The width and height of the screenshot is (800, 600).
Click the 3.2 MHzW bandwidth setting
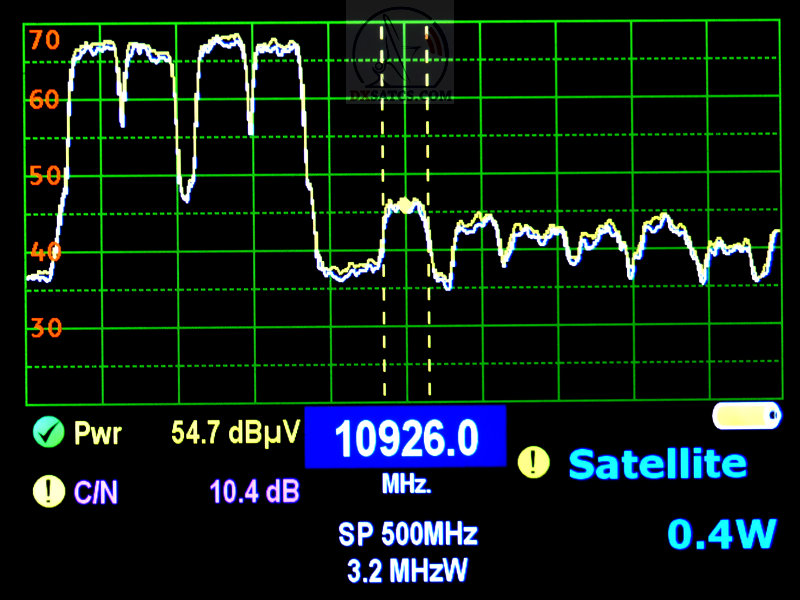pyautogui.click(x=407, y=571)
